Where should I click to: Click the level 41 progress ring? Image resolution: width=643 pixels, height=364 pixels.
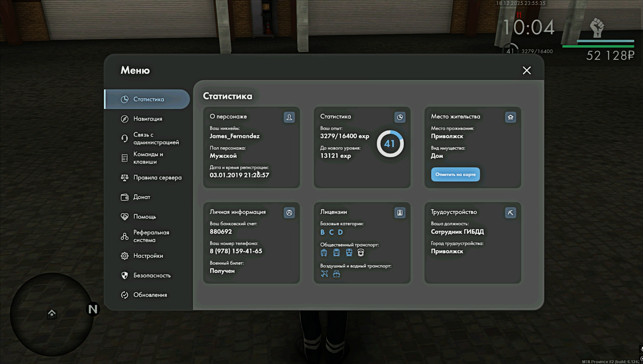click(x=390, y=144)
